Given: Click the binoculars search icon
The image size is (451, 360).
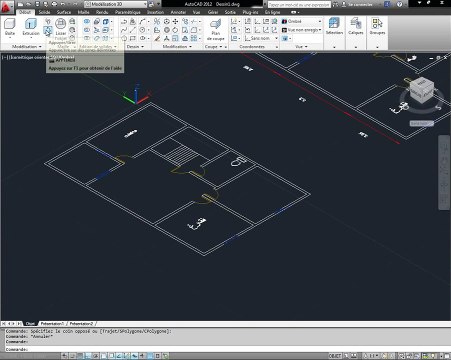Looking at the screenshot, I should click(335, 4).
